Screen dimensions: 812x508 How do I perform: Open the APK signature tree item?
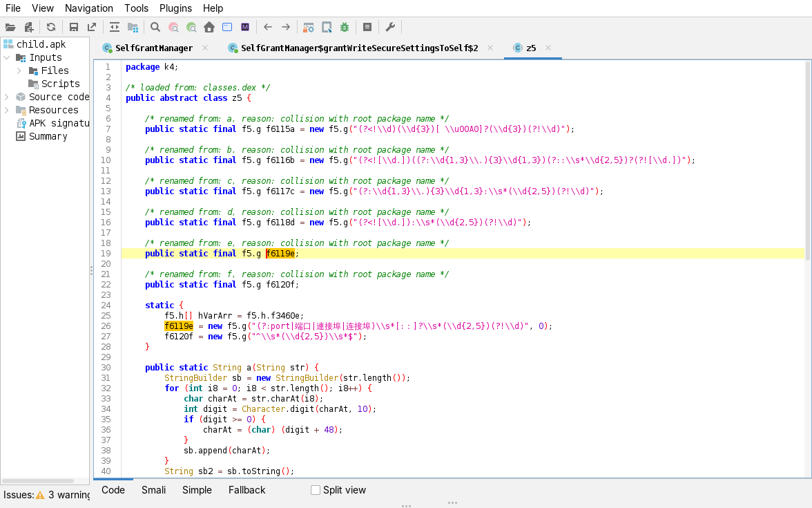59,123
